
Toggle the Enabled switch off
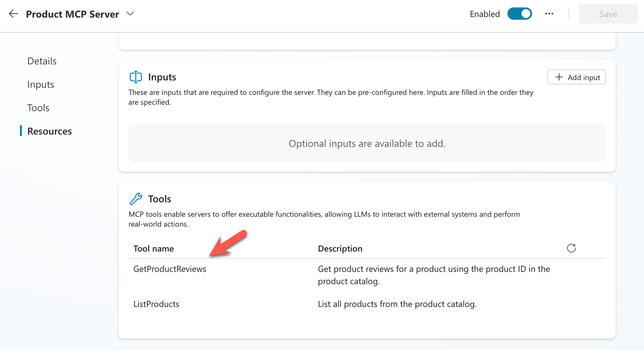(519, 14)
